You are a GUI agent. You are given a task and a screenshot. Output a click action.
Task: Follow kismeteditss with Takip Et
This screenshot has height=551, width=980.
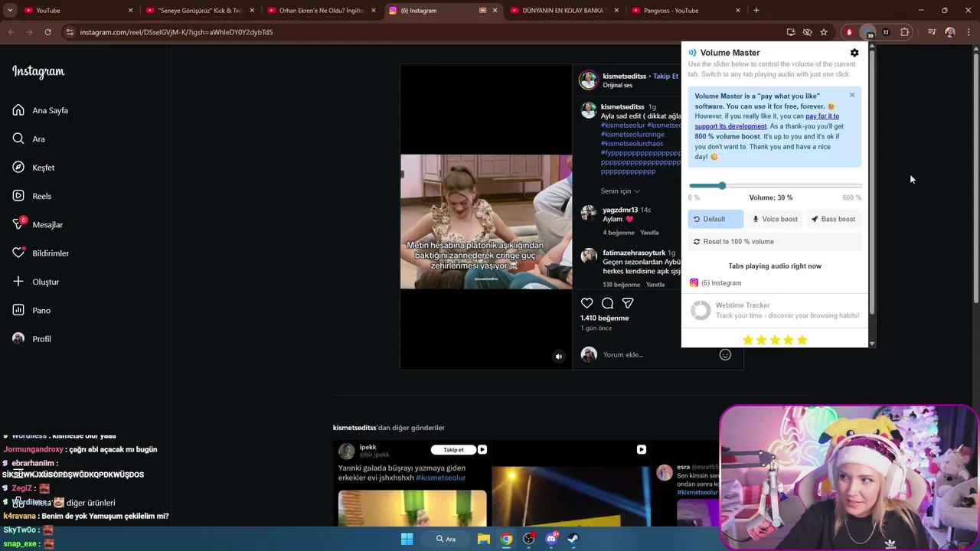pos(665,76)
